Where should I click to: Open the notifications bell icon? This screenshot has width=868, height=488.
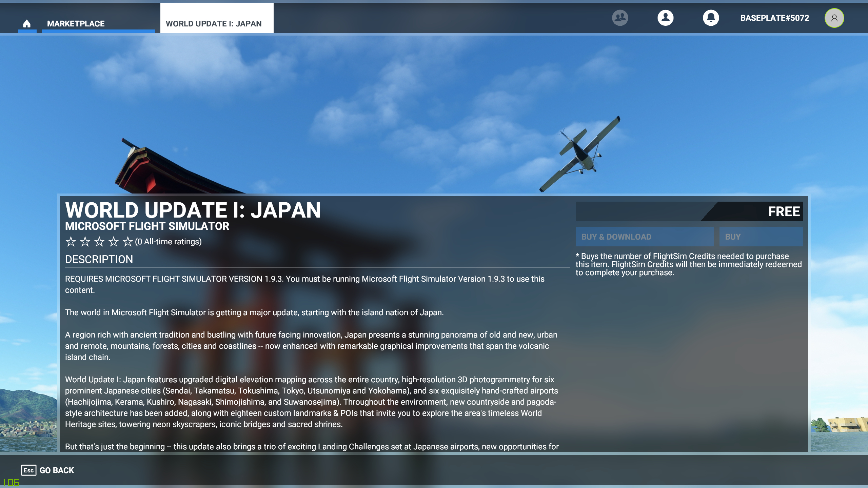click(x=711, y=18)
